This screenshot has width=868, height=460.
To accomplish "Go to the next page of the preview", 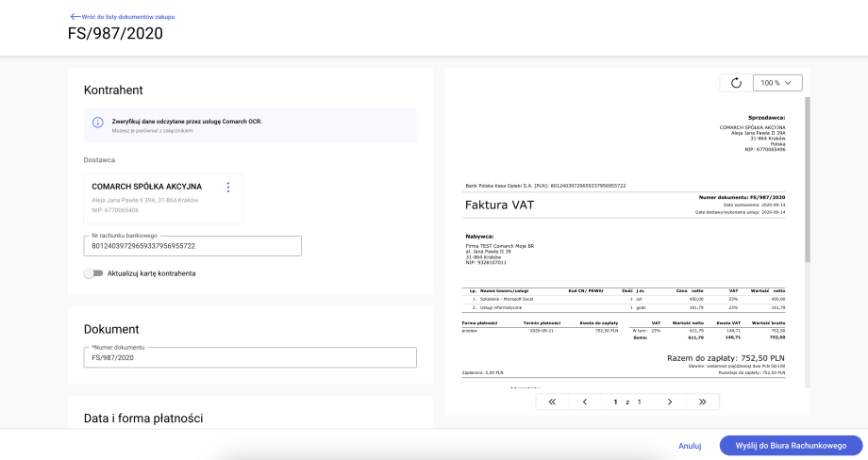I will (670, 402).
